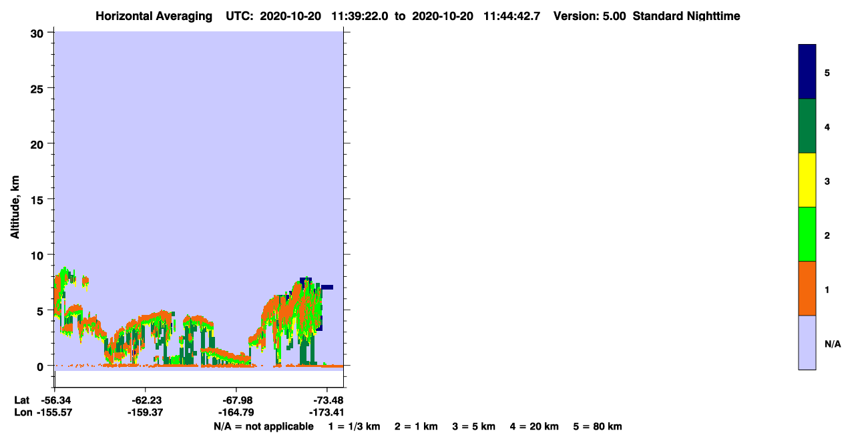Screen dimensions: 868x445
Task: Click the dark green colorbar segment labeled 4
Action: click(807, 126)
